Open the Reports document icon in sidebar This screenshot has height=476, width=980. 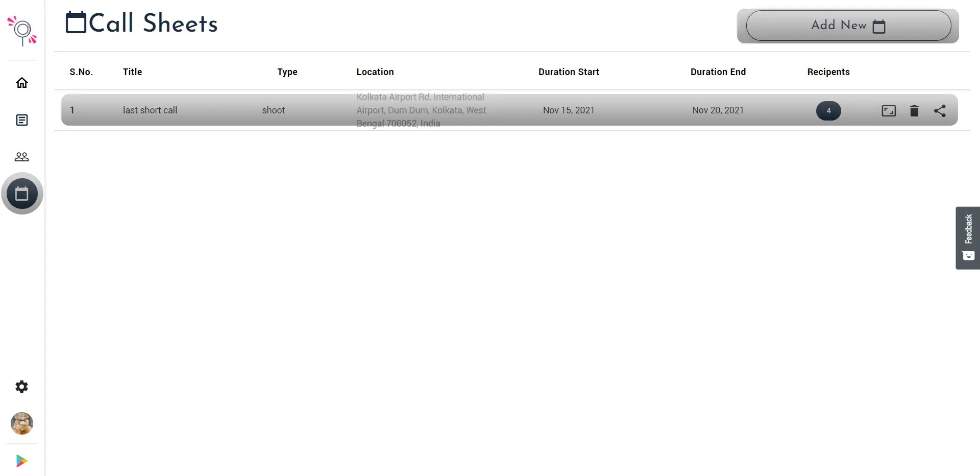pos(21,120)
